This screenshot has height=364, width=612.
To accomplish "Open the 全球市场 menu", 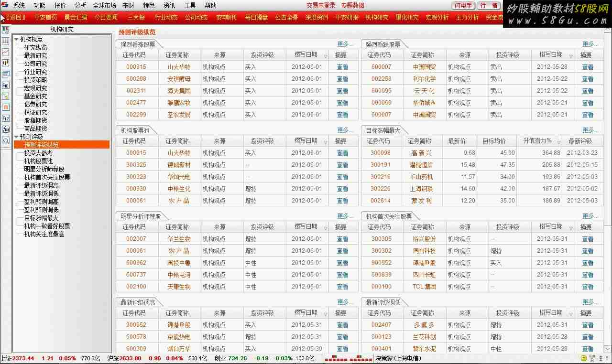I will pyautogui.click(x=104, y=6).
